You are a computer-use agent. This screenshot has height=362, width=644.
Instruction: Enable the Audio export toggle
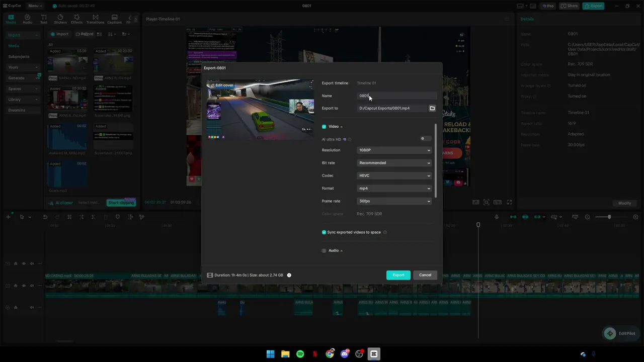click(324, 250)
